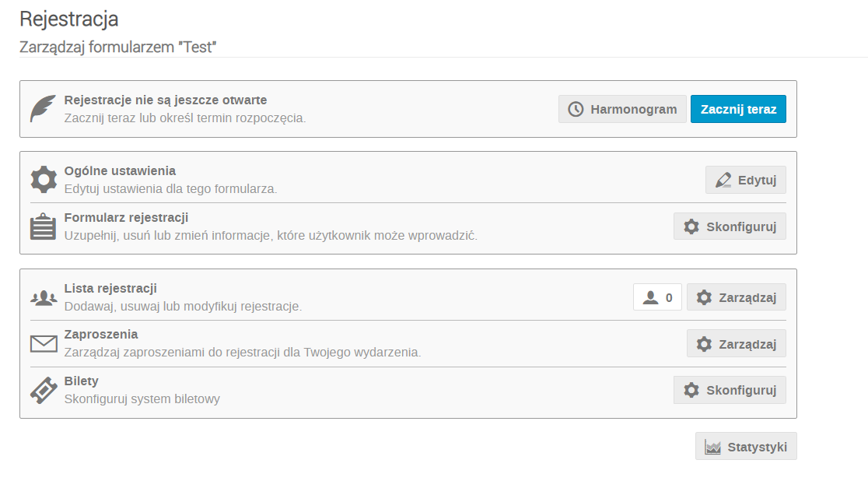
Task: Click the feather quill icon
Action: tap(44, 108)
